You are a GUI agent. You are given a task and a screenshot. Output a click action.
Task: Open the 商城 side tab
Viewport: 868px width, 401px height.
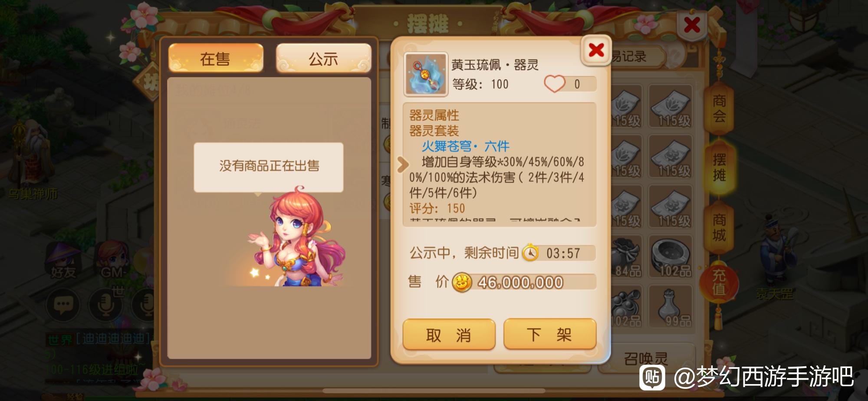(x=719, y=227)
